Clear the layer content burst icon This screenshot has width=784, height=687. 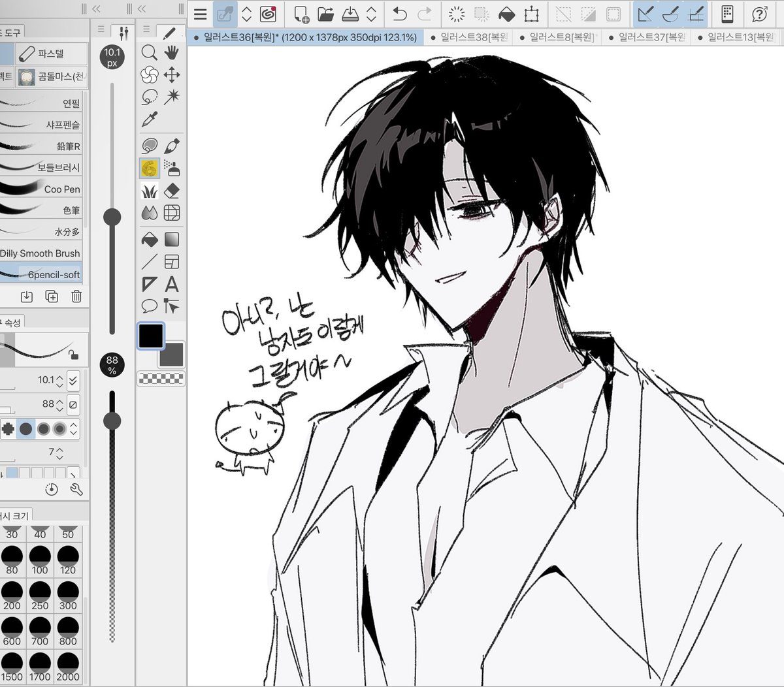(457, 14)
